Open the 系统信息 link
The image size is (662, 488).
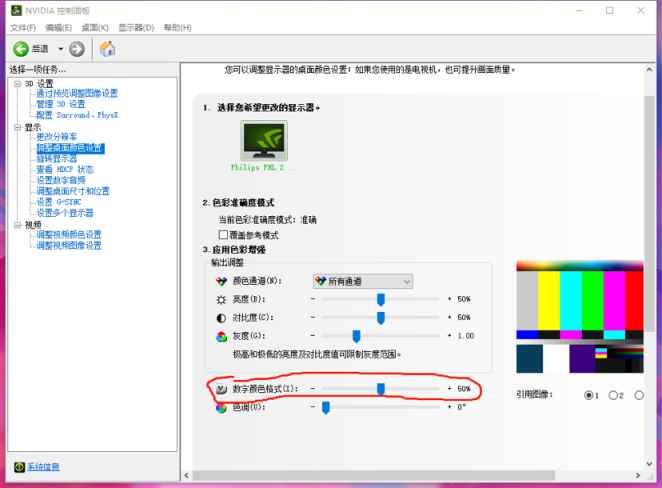pyautogui.click(x=43, y=467)
